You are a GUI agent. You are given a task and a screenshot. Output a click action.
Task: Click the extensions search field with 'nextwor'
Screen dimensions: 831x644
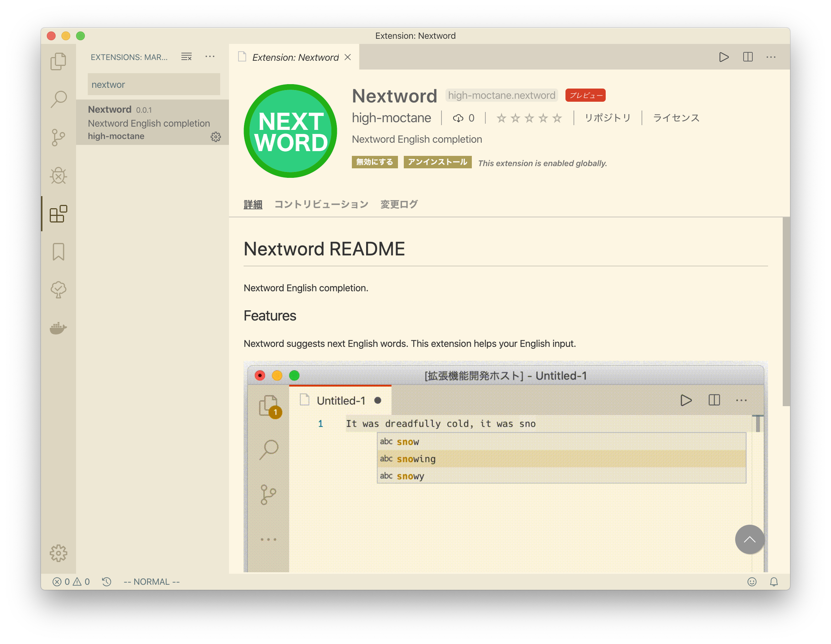(x=154, y=84)
